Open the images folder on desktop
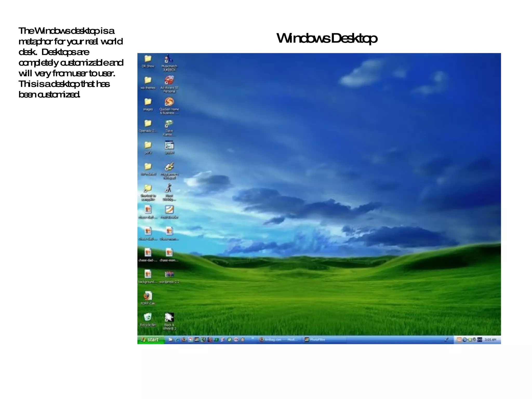Image resolution: width=532 pixels, height=399 pixels. [x=148, y=104]
